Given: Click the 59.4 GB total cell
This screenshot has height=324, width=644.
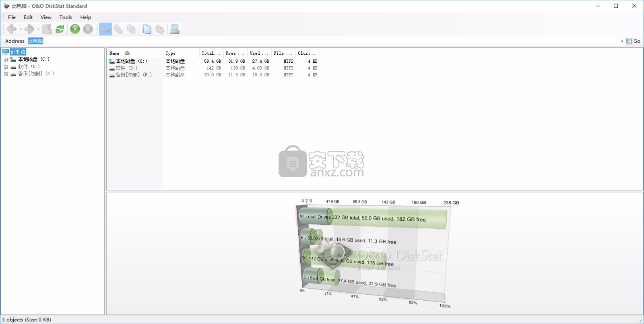Looking at the screenshot, I should [213, 61].
